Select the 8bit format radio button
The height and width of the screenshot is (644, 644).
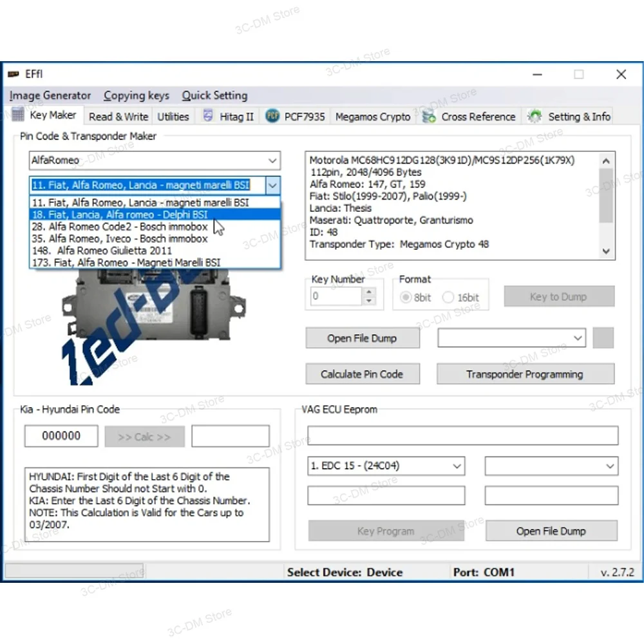(x=406, y=297)
